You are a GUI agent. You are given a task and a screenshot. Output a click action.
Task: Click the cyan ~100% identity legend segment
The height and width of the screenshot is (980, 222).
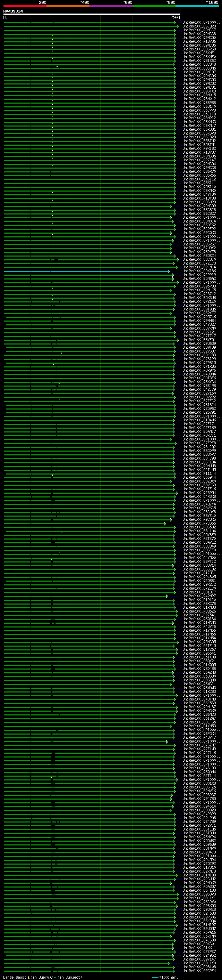click(x=197, y=6)
